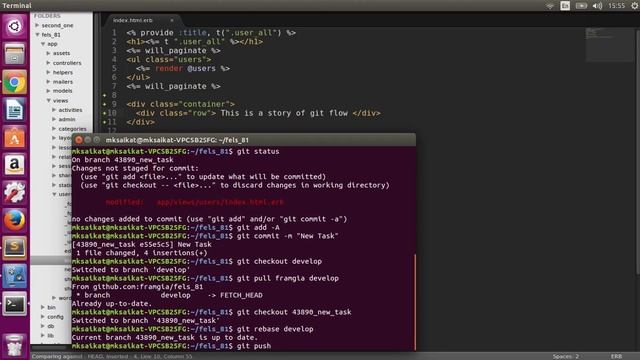
Task: Click 'git push' command in terminal
Action: coord(254,346)
